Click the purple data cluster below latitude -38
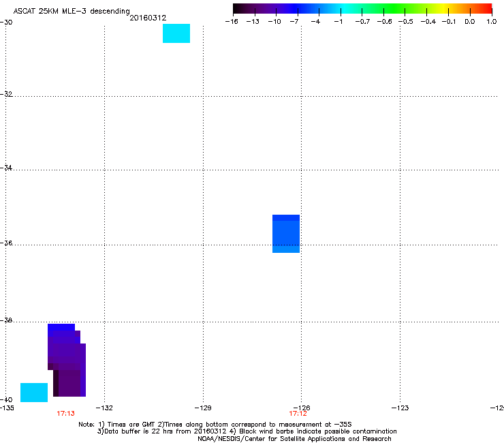Image resolution: width=504 pixels, height=443 pixels. click(x=67, y=360)
